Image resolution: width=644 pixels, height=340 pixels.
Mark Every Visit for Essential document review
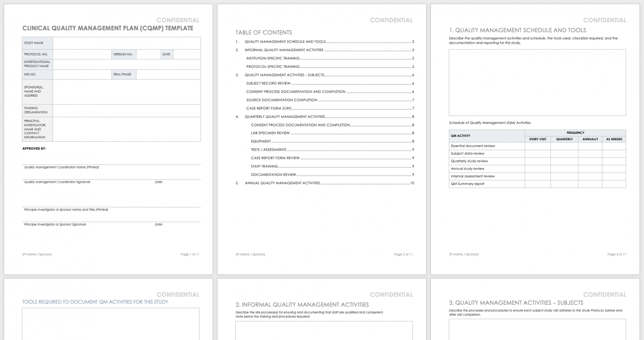click(537, 145)
